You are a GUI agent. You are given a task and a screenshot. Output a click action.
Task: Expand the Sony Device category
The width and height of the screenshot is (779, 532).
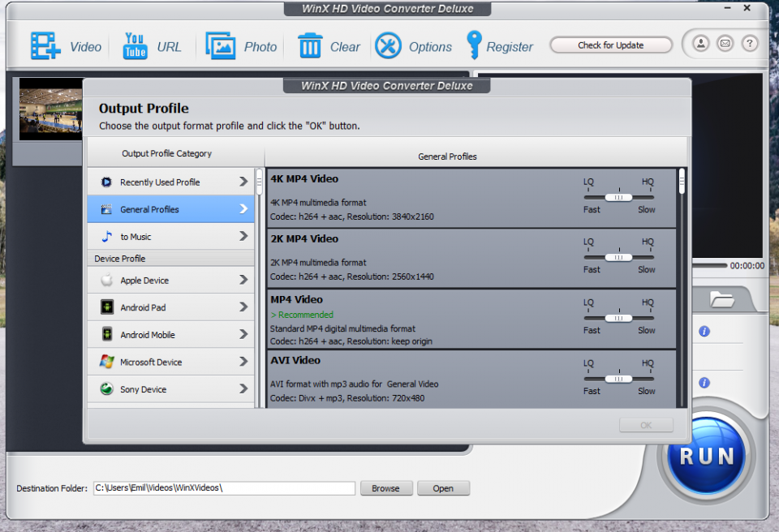[x=170, y=389]
